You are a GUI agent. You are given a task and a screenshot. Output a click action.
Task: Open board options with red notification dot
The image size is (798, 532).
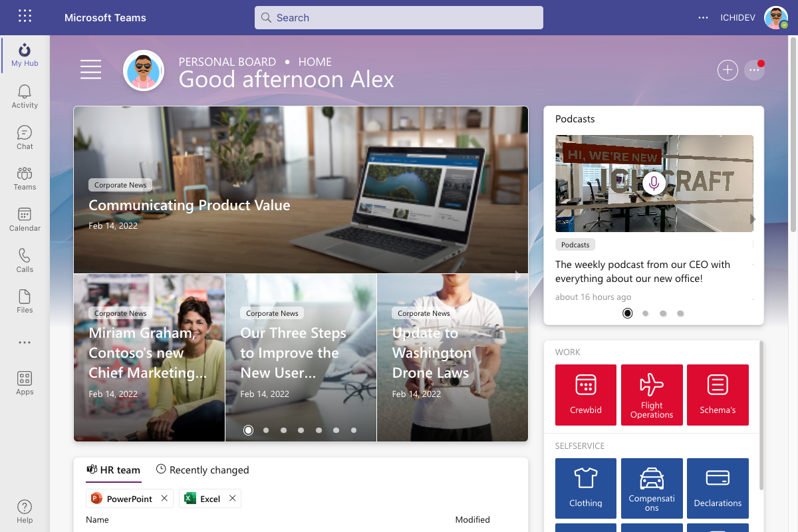(754, 70)
